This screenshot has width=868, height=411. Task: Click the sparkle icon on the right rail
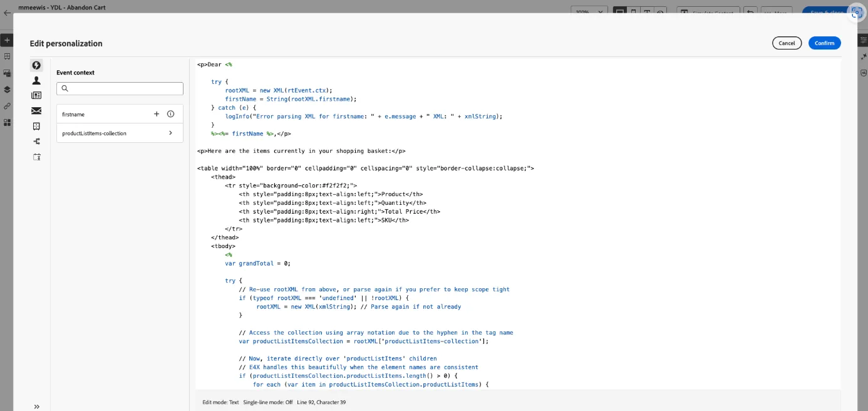pyautogui.click(x=863, y=56)
